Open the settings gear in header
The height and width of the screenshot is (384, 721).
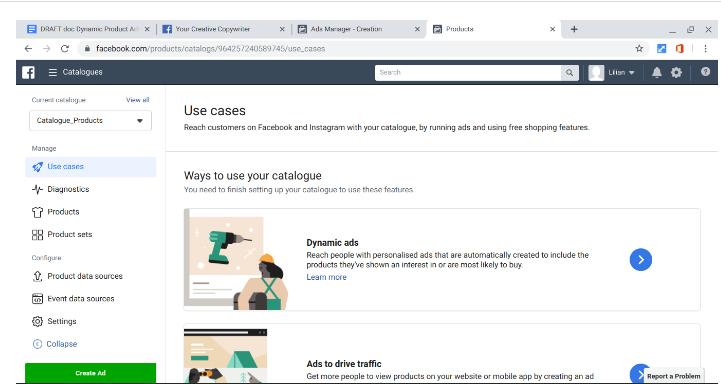tap(676, 72)
